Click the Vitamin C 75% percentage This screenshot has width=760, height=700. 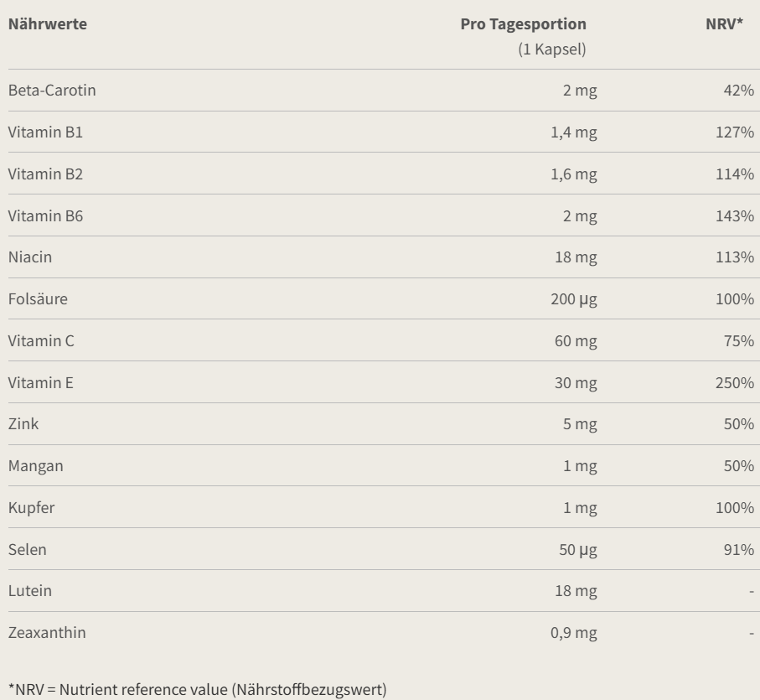(739, 341)
